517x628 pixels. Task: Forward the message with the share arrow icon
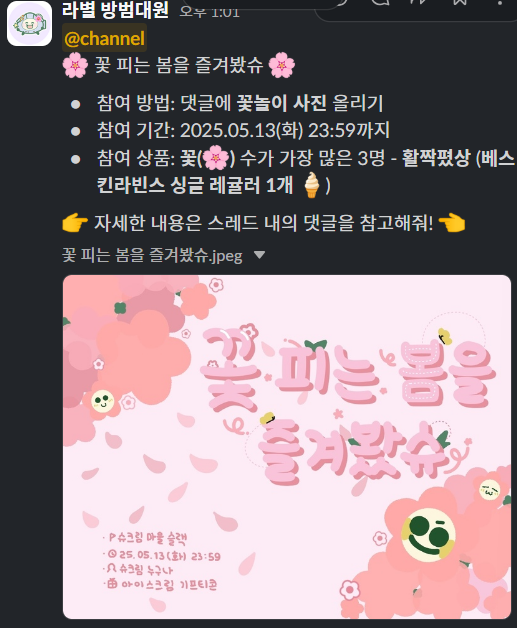point(420,2)
